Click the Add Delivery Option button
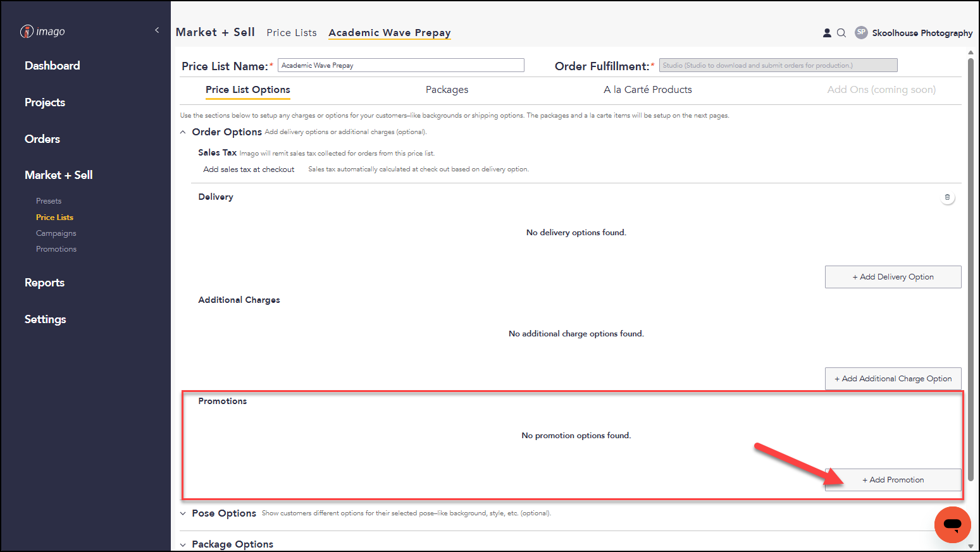The image size is (980, 552). [x=893, y=277]
